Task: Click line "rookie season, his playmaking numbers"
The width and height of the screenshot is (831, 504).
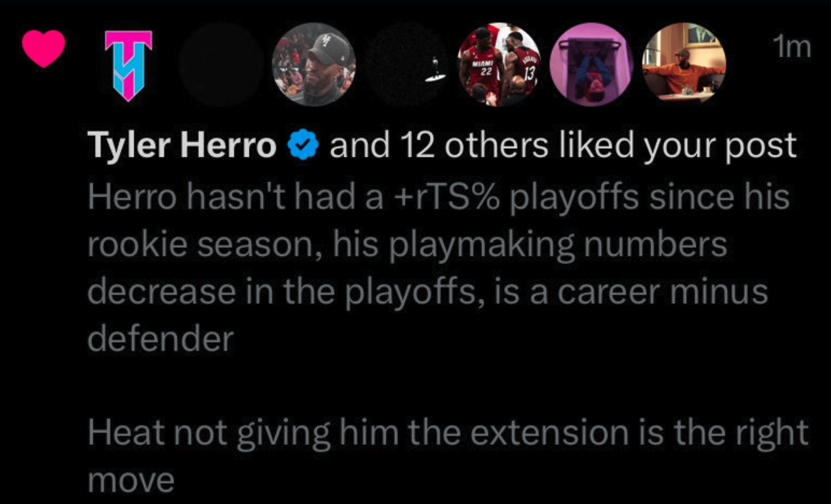Action: 407,244
